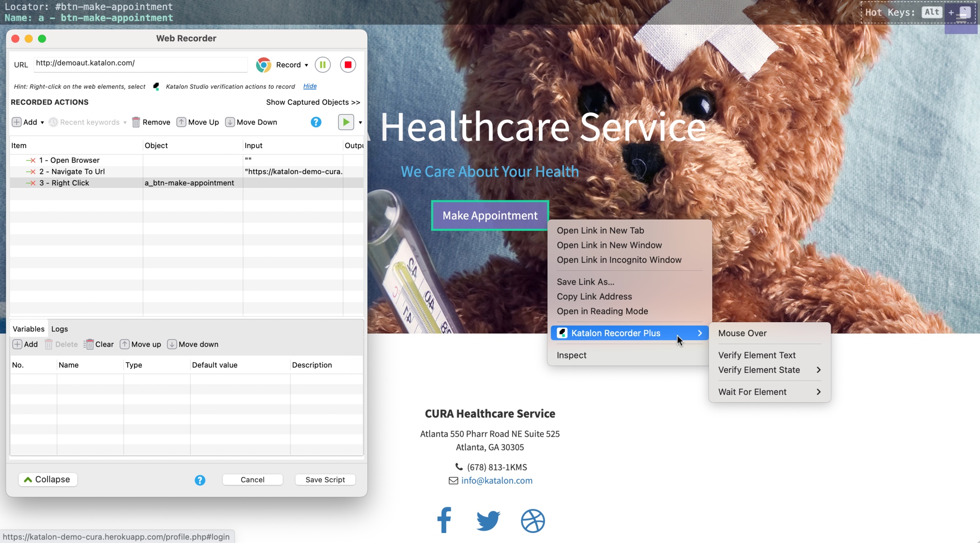This screenshot has height=543, width=980.
Task: Click the URL input field
Action: pyautogui.click(x=140, y=63)
